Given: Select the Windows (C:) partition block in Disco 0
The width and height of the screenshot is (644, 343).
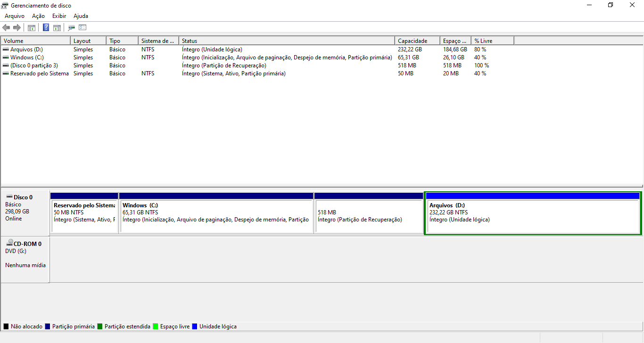Looking at the screenshot, I should 216,216.
